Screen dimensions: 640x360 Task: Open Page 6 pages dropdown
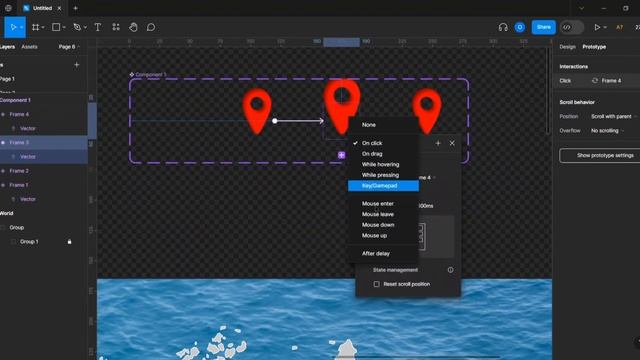(69, 47)
